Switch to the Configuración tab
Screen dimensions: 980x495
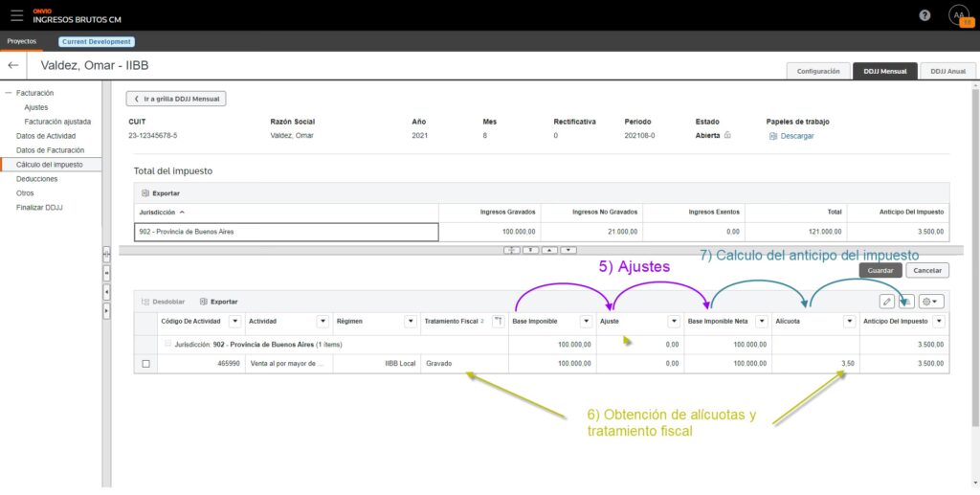[817, 71]
